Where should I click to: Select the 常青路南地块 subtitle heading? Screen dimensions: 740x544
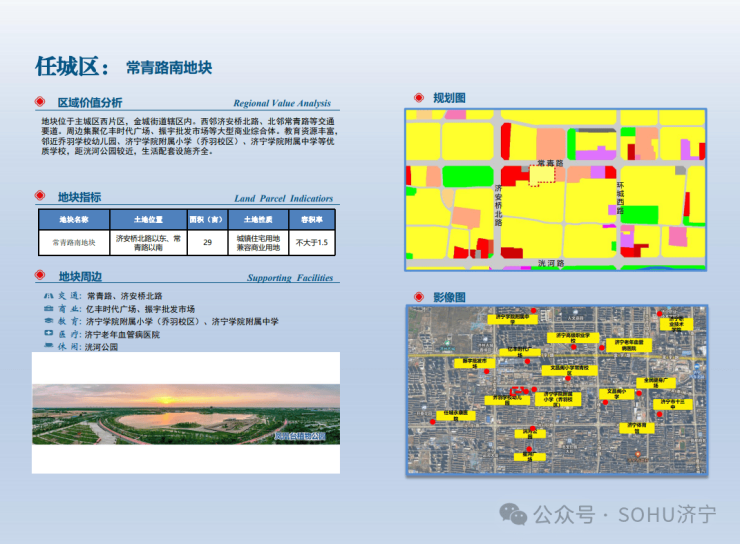pos(169,68)
